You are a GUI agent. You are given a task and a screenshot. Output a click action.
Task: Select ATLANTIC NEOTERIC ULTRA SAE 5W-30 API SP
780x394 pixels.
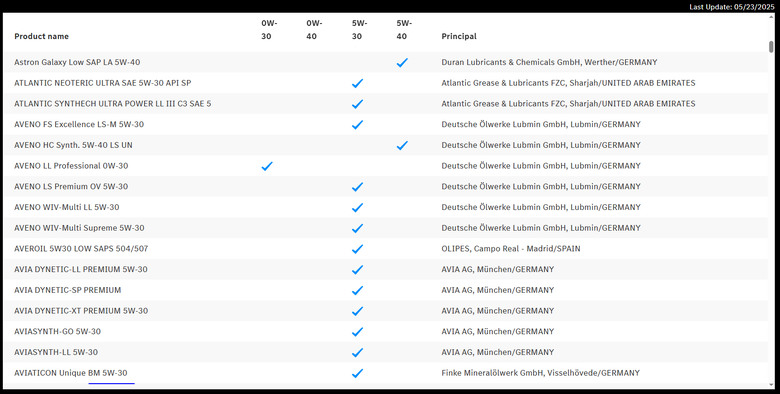(x=102, y=83)
